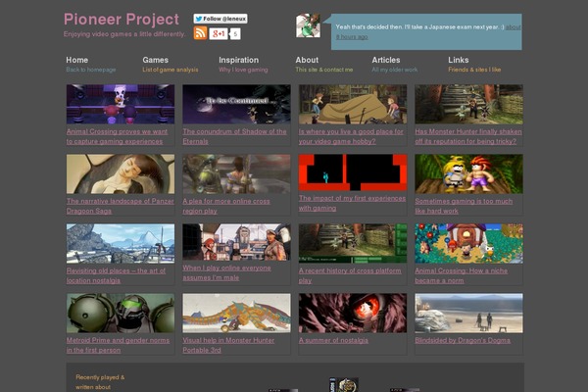The width and height of the screenshot is (588, 392).
Task: Open first experiences with gaming thumbnail
Action: (353, 172)
